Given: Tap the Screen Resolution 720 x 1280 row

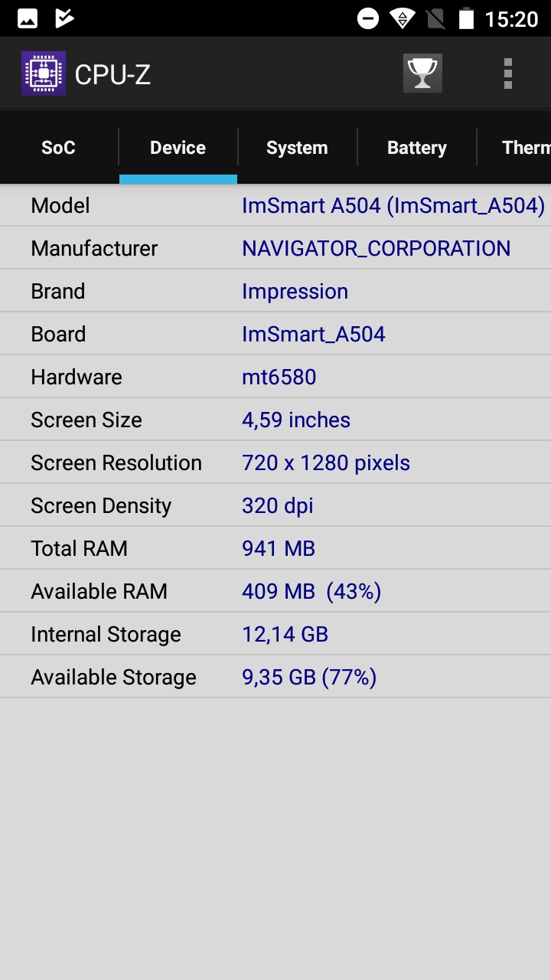Looking at the screenshot, I should [x=275, y=462].
